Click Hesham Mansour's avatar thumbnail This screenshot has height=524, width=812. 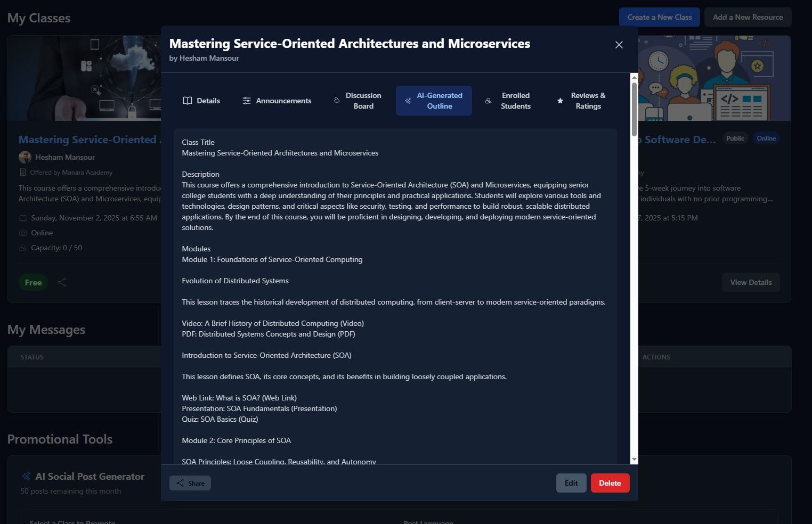point(25,157)
